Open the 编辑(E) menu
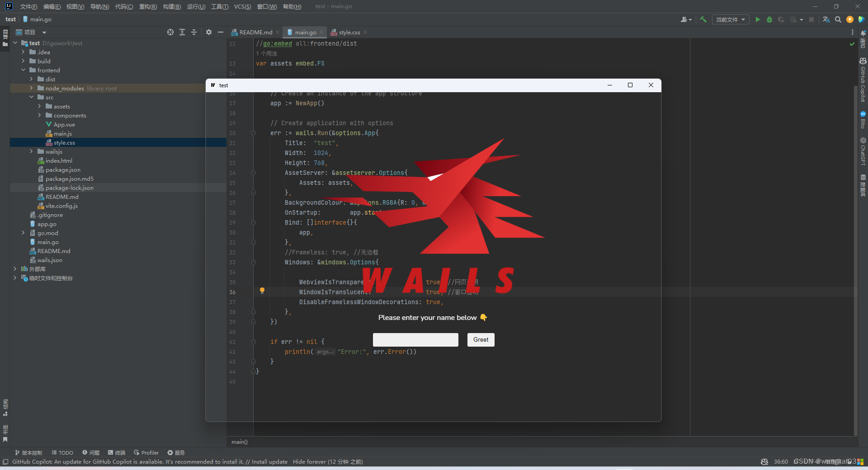This screenshot has height=470, width=868. click(x=52, y=6)
